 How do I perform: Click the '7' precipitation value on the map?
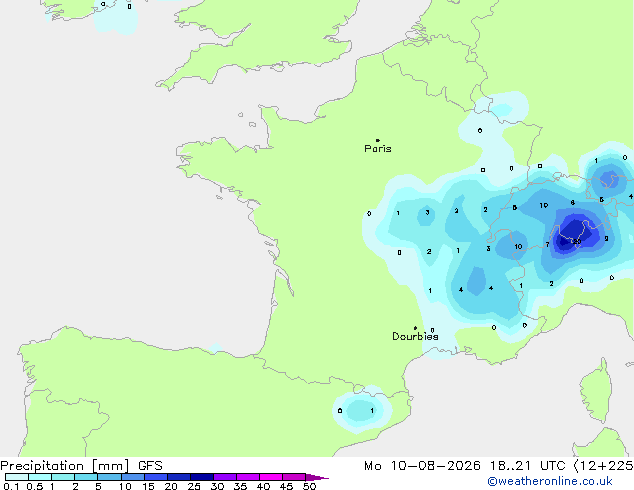(547, 245)
